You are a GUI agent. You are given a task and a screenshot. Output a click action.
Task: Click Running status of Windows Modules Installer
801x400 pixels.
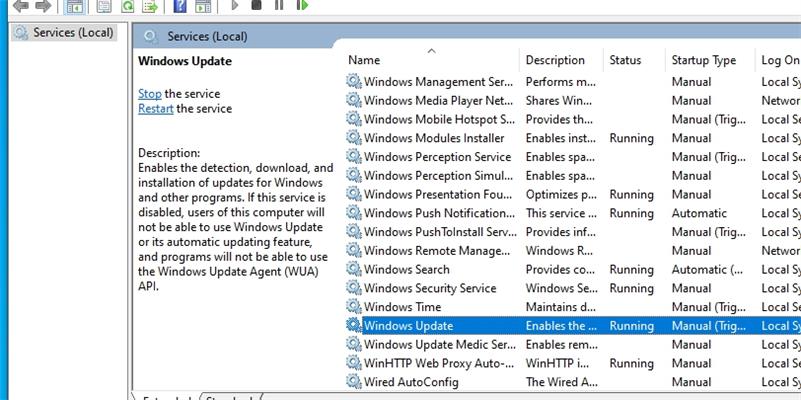click(x=631, y=138)
